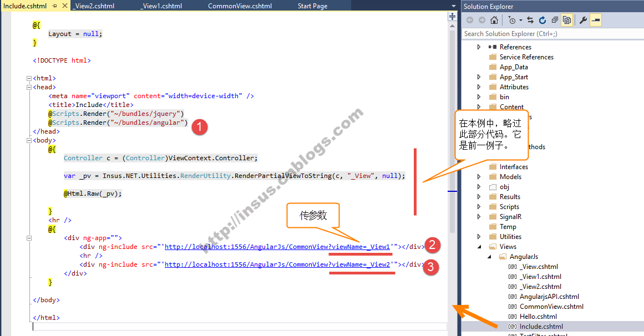This screenshot has width=644, height=336.
Task: Click the AngularjsAPI.cshtml file icon
Action: tap(513, 297)
